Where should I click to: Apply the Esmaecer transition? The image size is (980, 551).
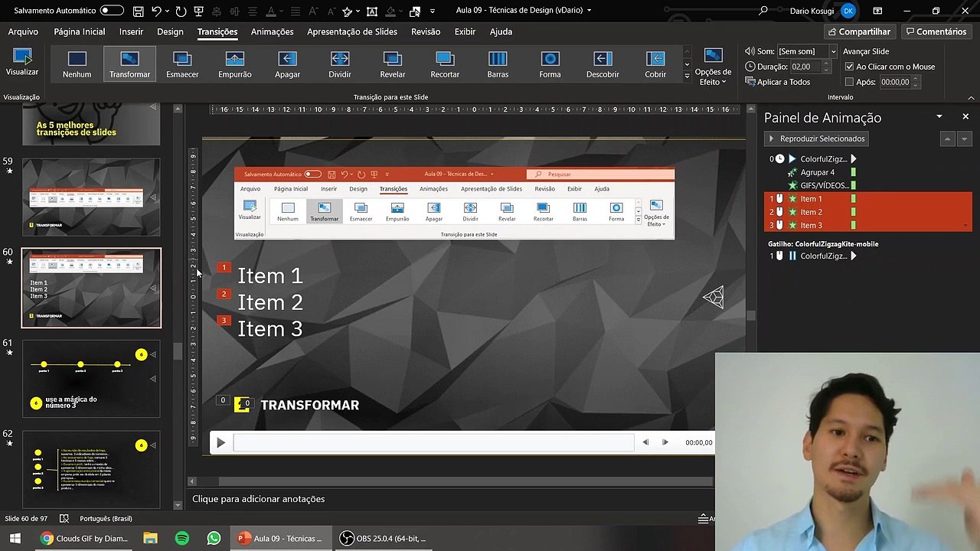click(x=182, y=64)
